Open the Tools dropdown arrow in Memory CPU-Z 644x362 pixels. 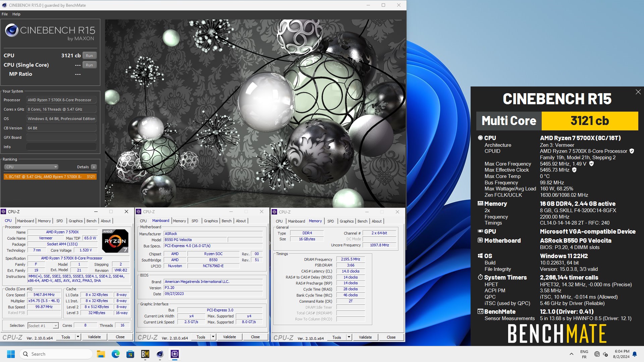coord(349,337)
